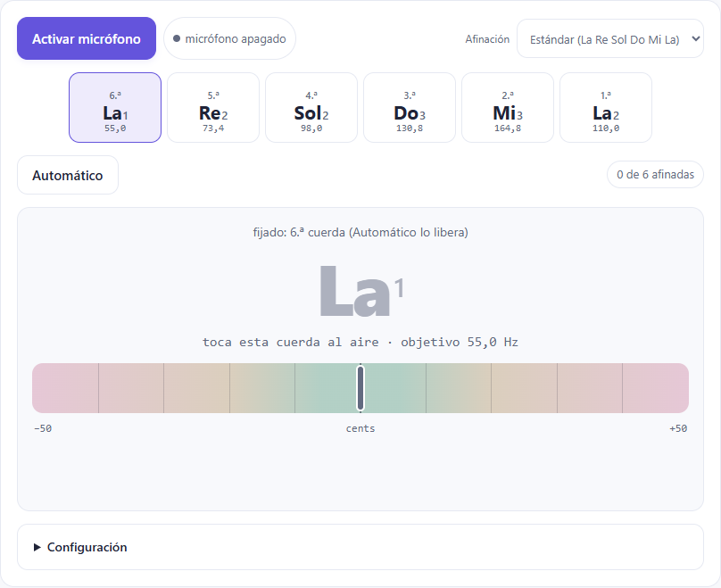Click the pink -50 end of the cents meter
This screenshot has height=588, width=721.
click(65, 388)
